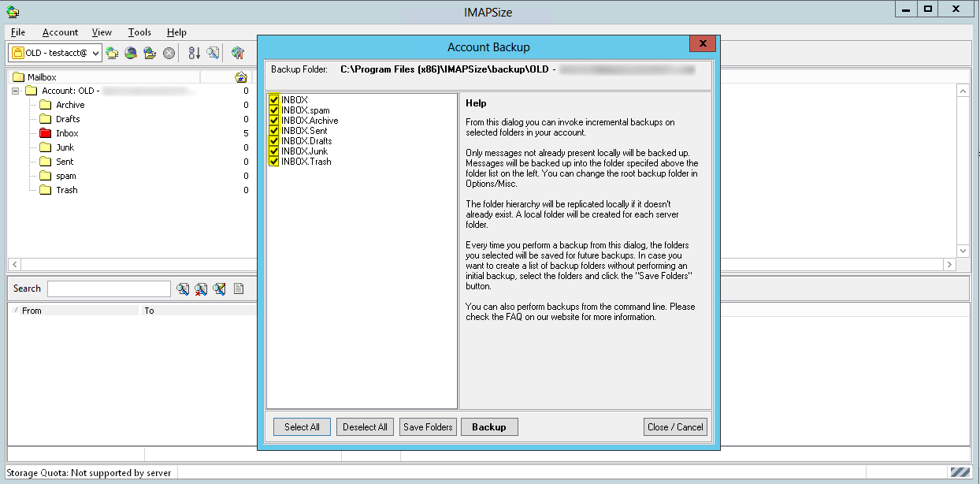Uncheck the INBOX.Junk checkbox
This screenshot has height=484, width=980.
274,151
